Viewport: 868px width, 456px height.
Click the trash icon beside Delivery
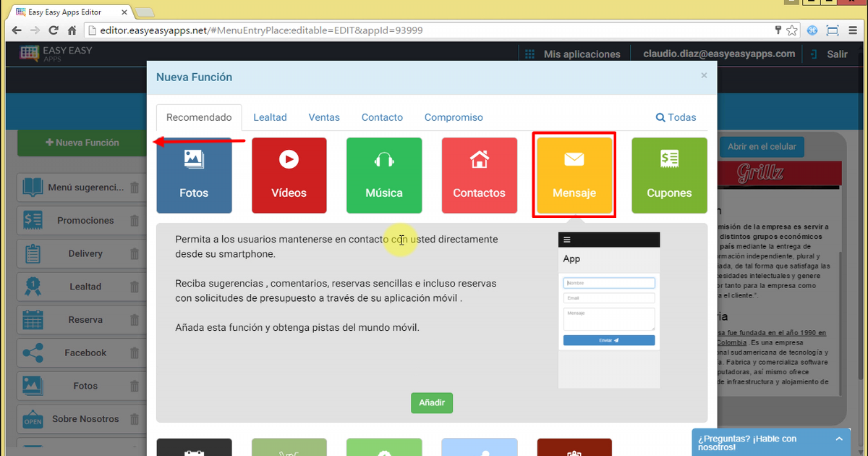pyautogui.click(x=134, y=253)
